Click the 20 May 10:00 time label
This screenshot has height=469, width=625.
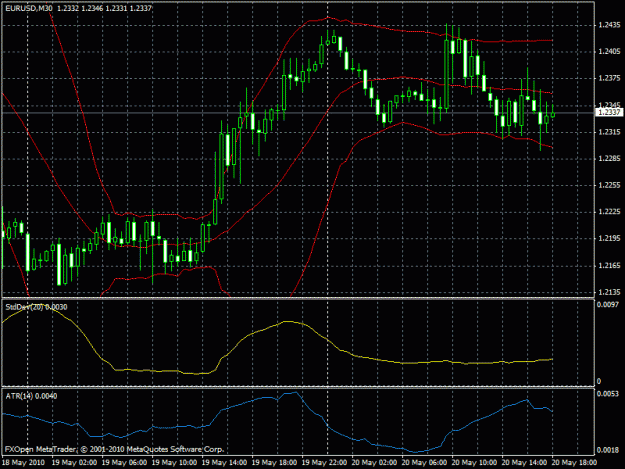[x=474, y=463]
